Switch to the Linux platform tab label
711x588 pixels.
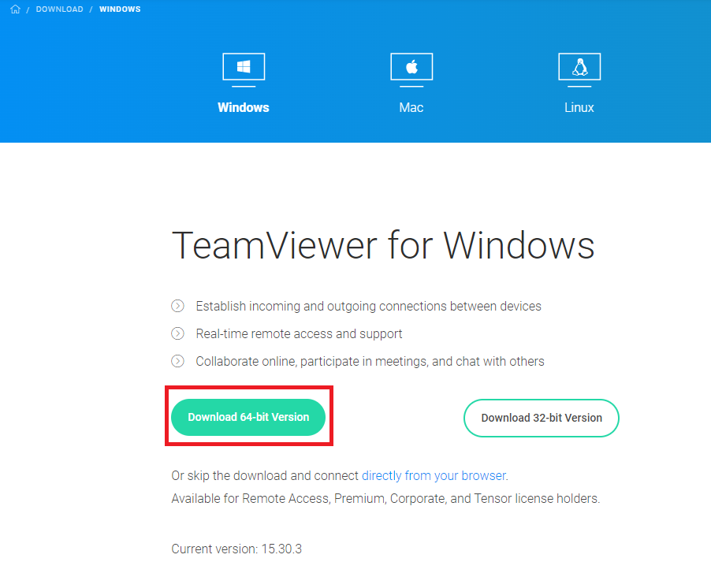pyautogui.click(x=579, y=107)
